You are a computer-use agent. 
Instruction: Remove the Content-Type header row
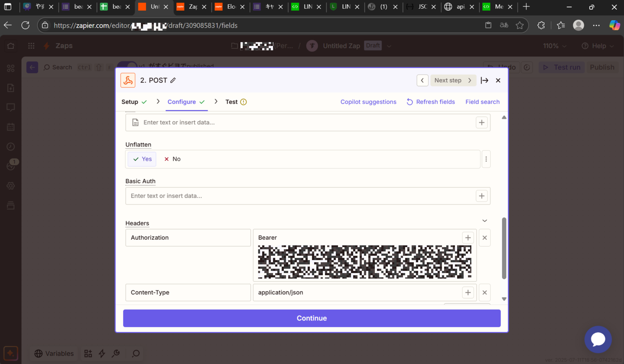[x=484, y=293]
